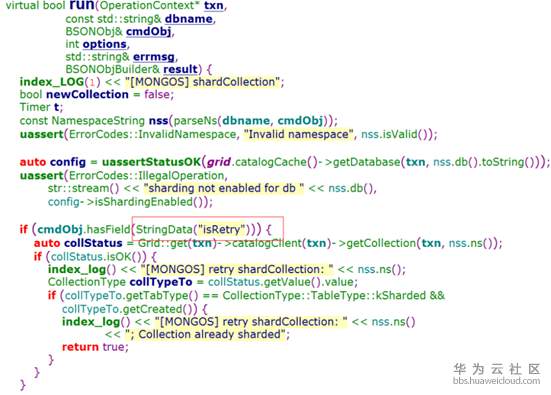Click 'collStatus.isOK()' condition
Image resolution: width=551 pixels, height=395 pixels.
tap(96, 257)
